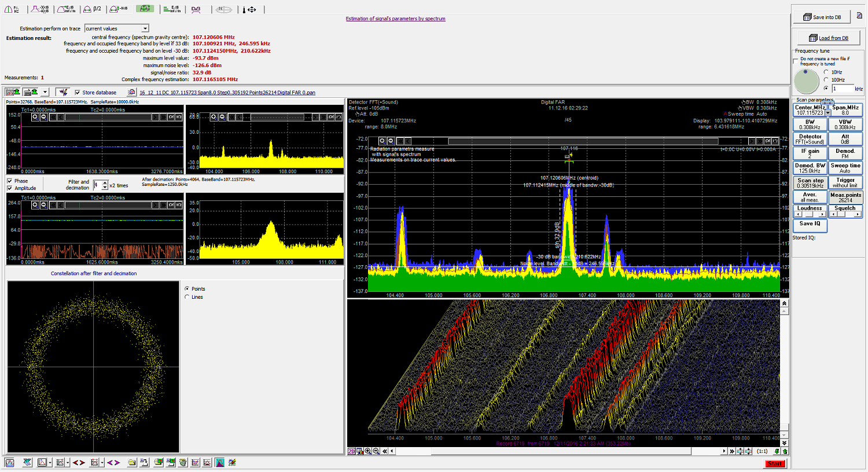Click the zoom in magnifier below waterfall
This screenshot has height=472, width=868.
tap(367, 451)
